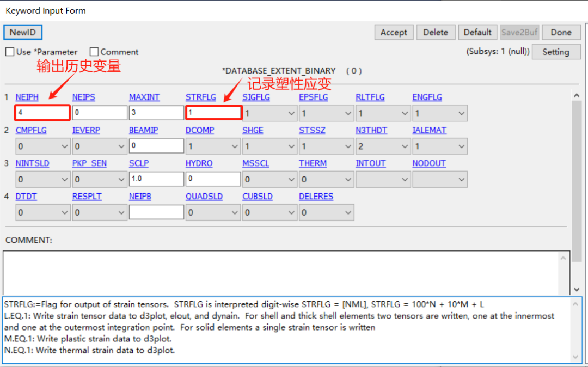Screen dimensions: 588x367
Task: Expand the N3THDT dropdown
Action: (383, 146)
